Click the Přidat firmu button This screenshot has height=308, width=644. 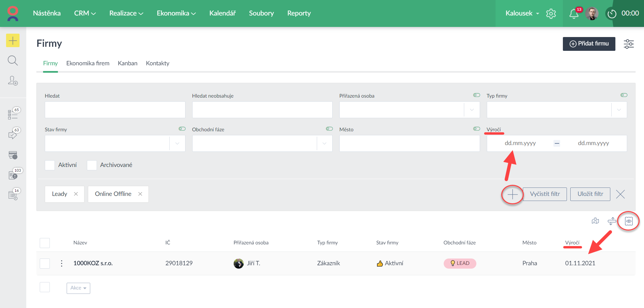[x=589, y=44]
